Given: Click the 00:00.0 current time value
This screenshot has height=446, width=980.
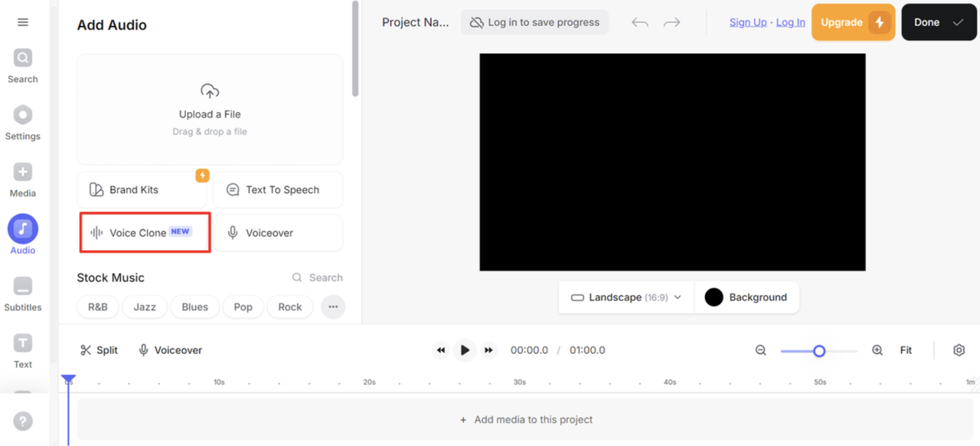Looking at the screenshot, I should (529, 350).
